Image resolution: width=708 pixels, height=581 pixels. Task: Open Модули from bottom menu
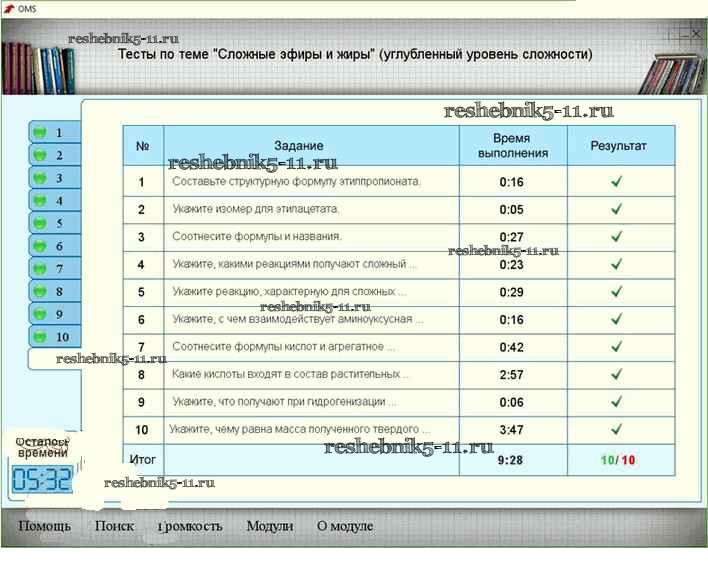pyautogui.click(x=270, y=526)
